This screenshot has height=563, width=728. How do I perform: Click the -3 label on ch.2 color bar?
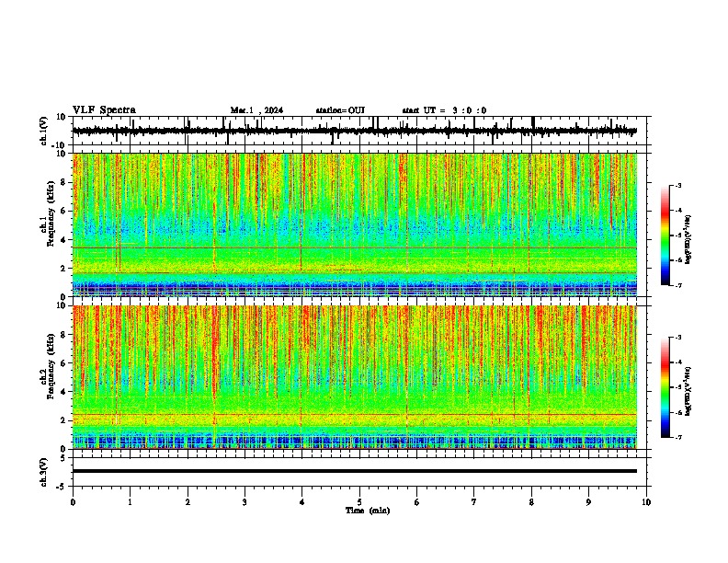click(x=677, y=338)
